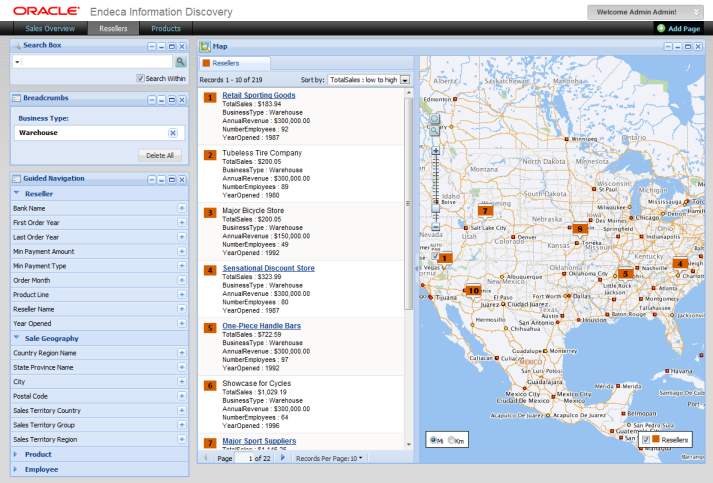Viewport: 713px width, 483px height.
Task: Toggle the Resellers layer checkbox on map legend
Action: tap(645, 439)
